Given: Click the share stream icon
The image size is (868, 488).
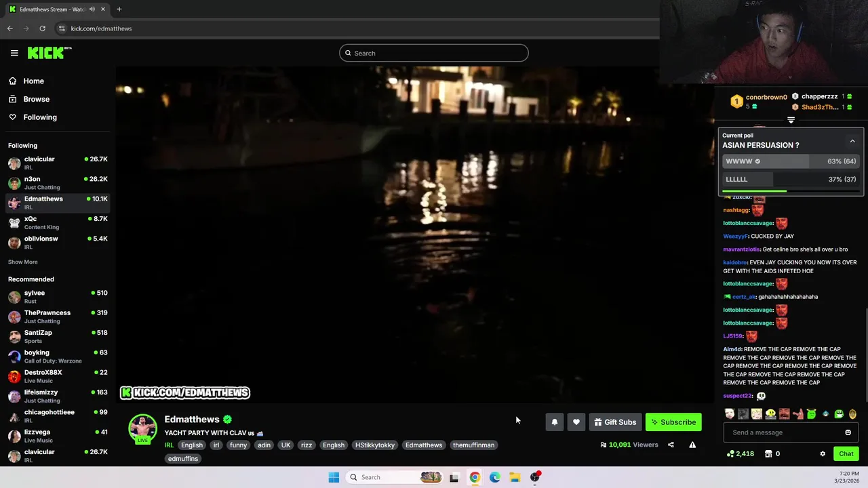Looking at the screenshot, I should [671, 445].
